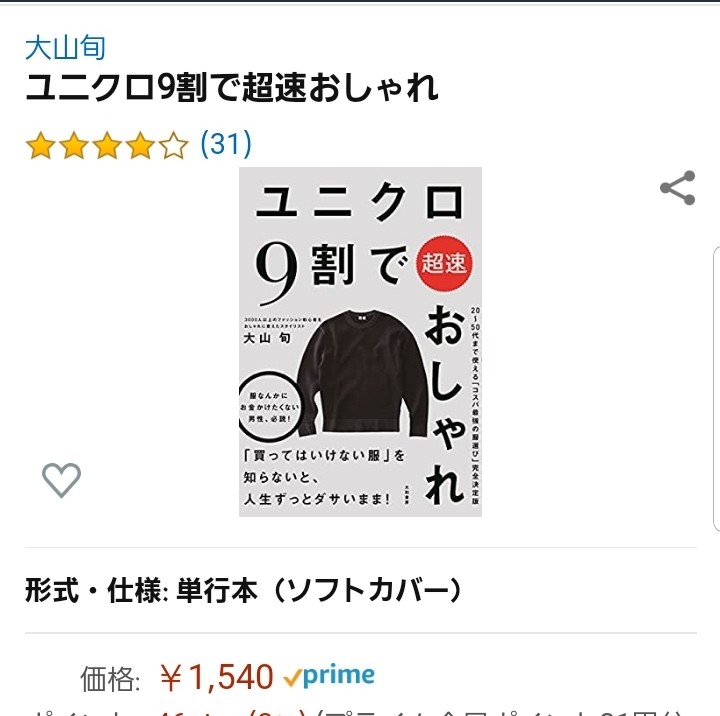Click vertical おしゃれ text on the cover

coord(444,405)
